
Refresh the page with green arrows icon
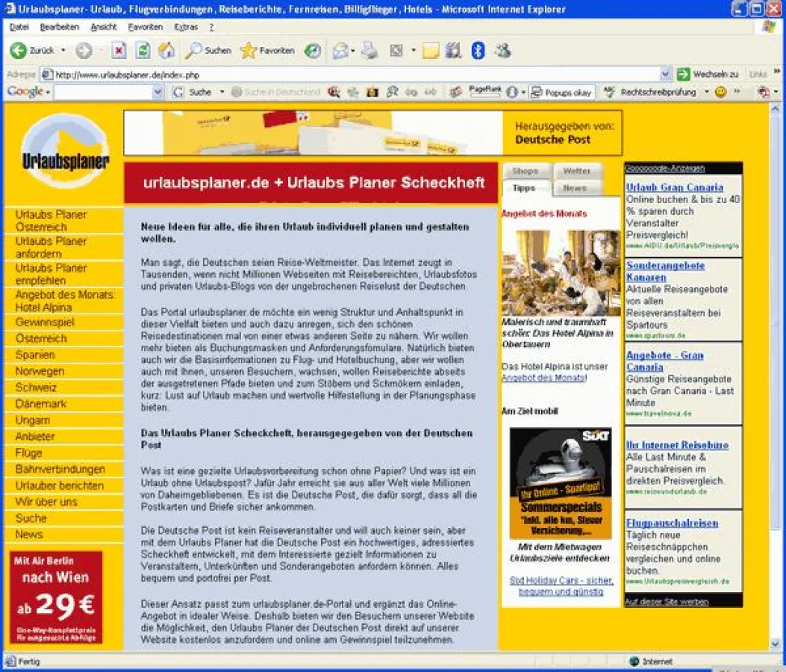[142, 51]
